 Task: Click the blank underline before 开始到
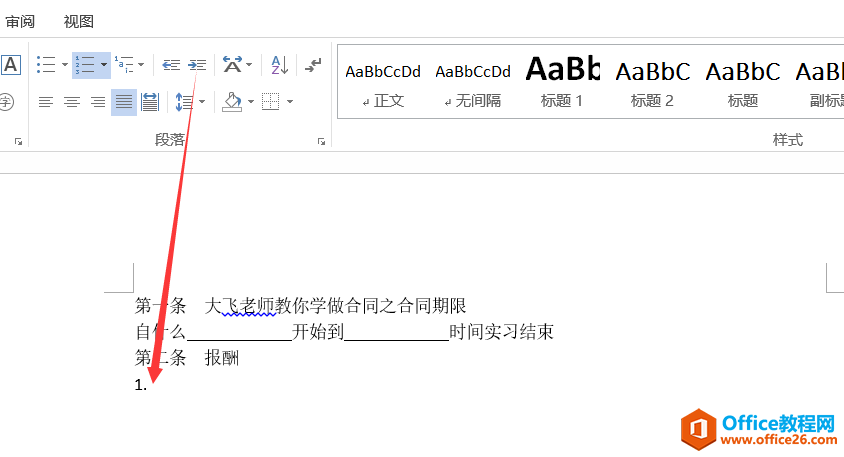pos(239,333)
